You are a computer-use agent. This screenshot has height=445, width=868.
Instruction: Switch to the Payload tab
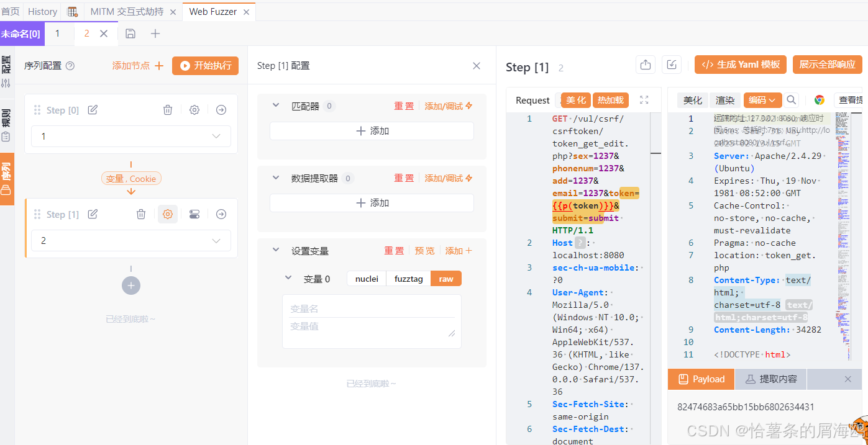point(701,379)
